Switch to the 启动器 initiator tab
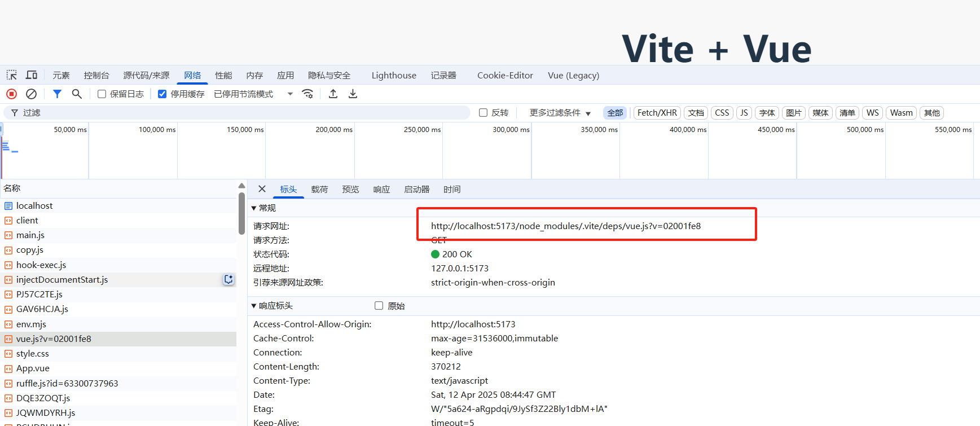980x426 pixels. [x=417, y=190]
